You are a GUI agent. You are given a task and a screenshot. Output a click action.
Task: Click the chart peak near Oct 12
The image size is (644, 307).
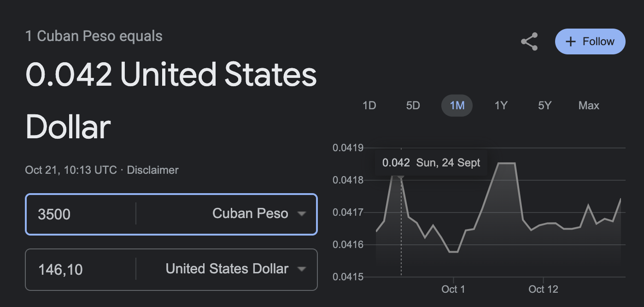pos(507,163)
